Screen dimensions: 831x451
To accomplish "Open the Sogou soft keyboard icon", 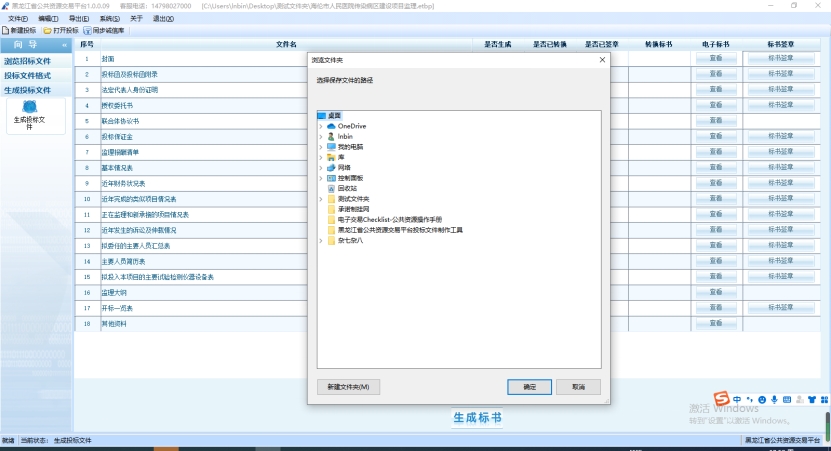I will coord(786,400).
